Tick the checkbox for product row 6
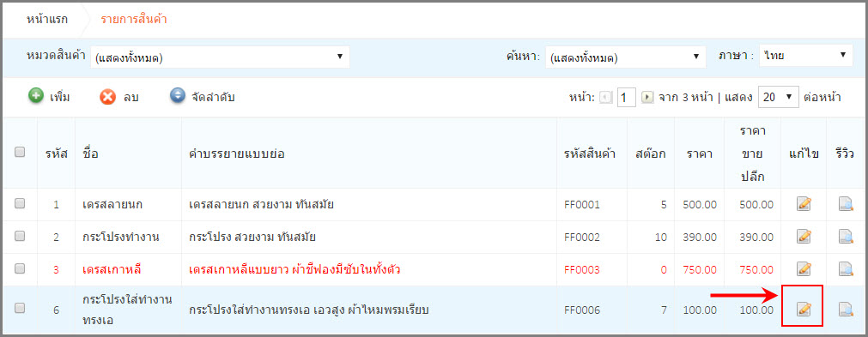This screenshot has width=868, height=337. (20, 309)
